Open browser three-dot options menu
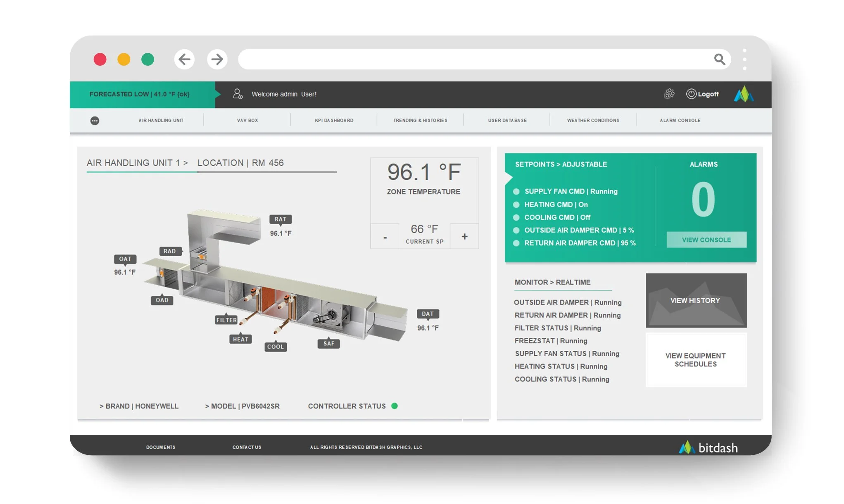The height and width of the screenshot is (504, 844). tap(744, 59)
